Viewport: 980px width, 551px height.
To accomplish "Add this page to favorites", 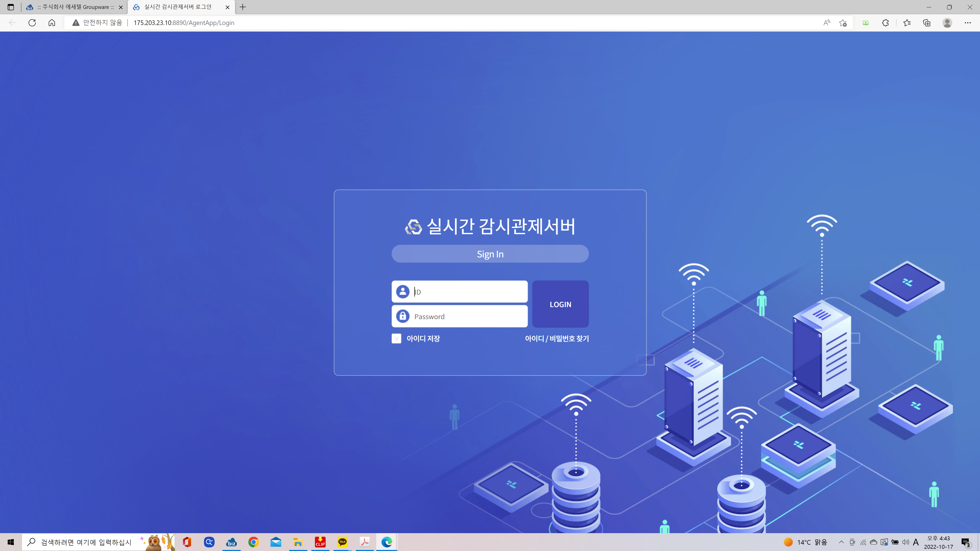I will 843,23.
